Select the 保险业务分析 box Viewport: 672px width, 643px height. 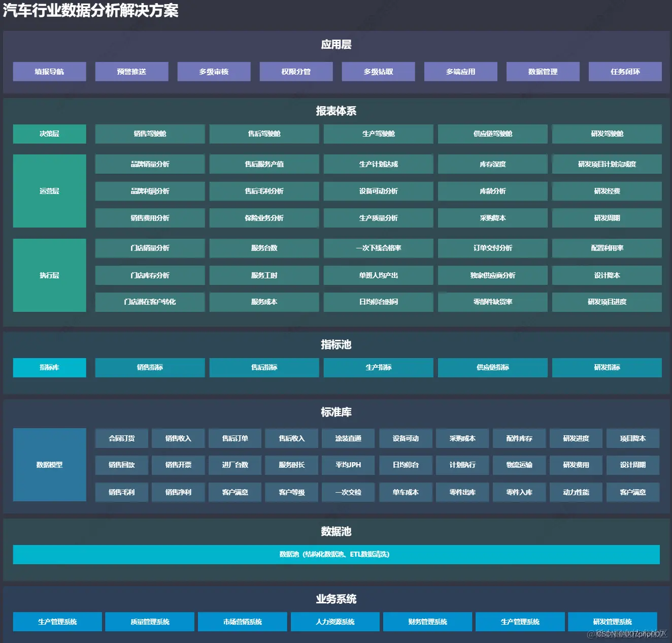[x=264, y=218]
